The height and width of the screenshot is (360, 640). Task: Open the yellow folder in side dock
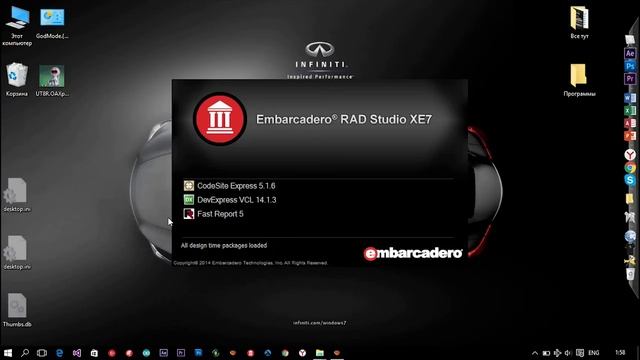point(630,199)
